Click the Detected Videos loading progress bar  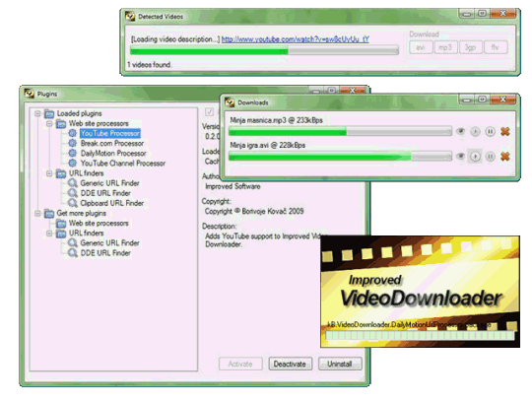tap(264, 51)
